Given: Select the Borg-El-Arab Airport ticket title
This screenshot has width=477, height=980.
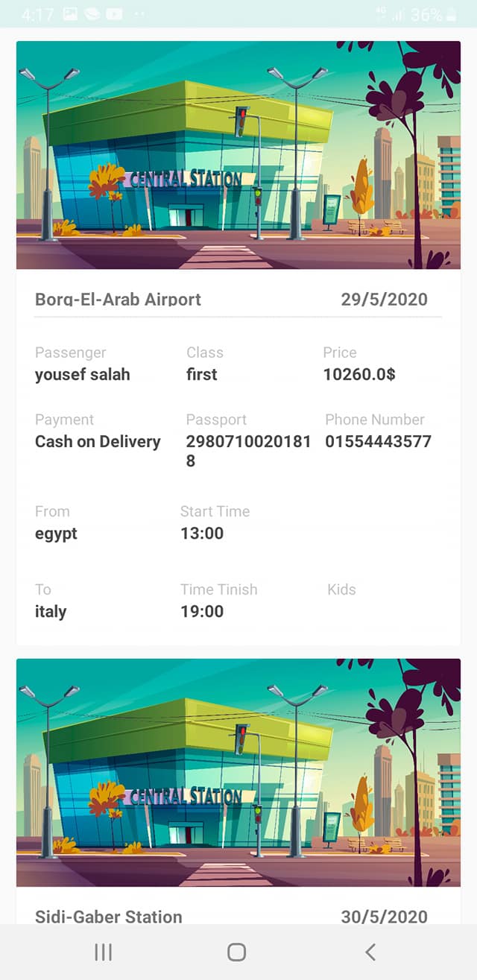Looking at the screenshot, I should tap(118, 299).
